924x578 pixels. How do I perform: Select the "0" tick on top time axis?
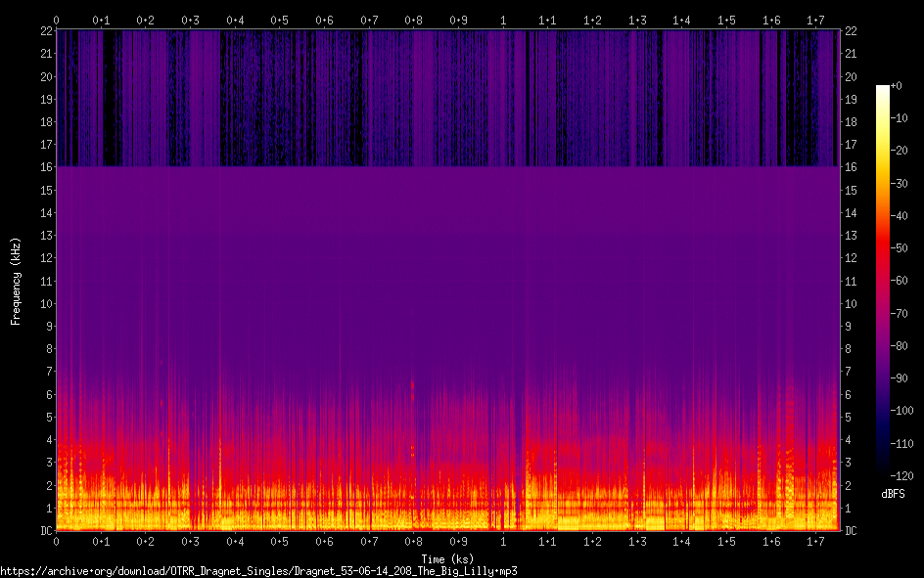tap(57, 20)
